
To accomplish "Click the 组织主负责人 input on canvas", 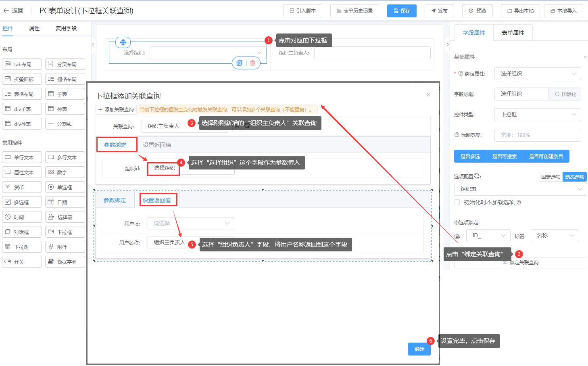I will (372, 53).
